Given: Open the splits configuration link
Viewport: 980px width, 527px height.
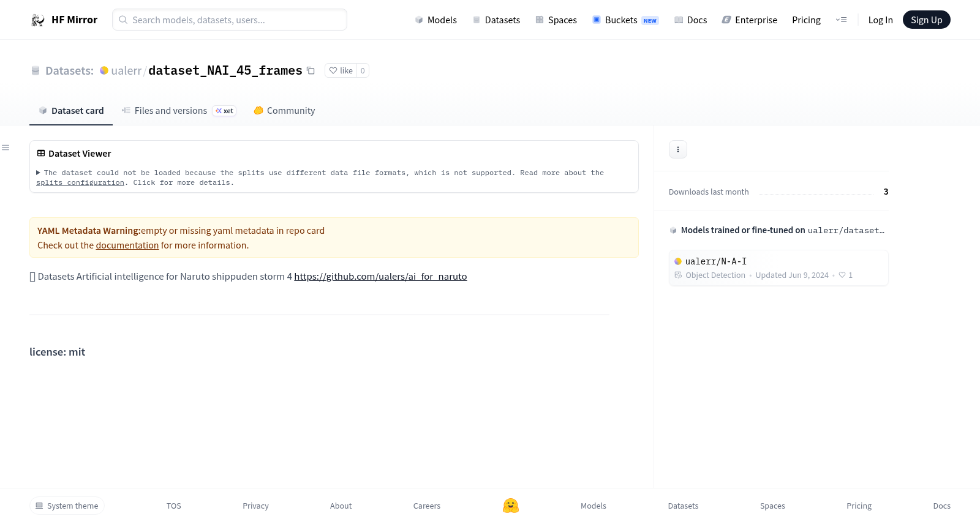Looking at the screenshot, I should tap(80, 183).
